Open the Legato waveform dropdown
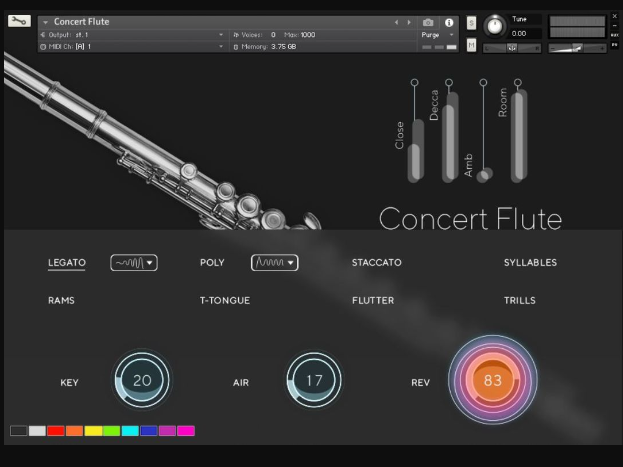623x467 pixels. point(133,263)
